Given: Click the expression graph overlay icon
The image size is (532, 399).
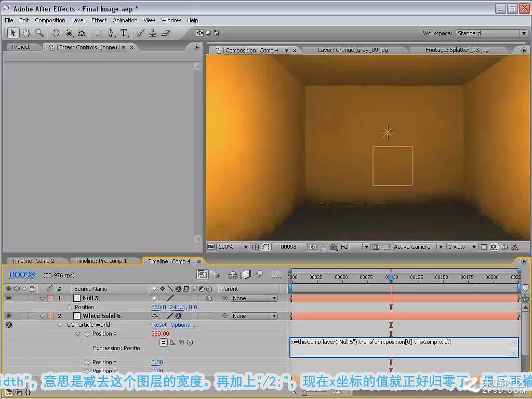Looking at the screenshot, I should pyautogui.click(x=172, y=343).
